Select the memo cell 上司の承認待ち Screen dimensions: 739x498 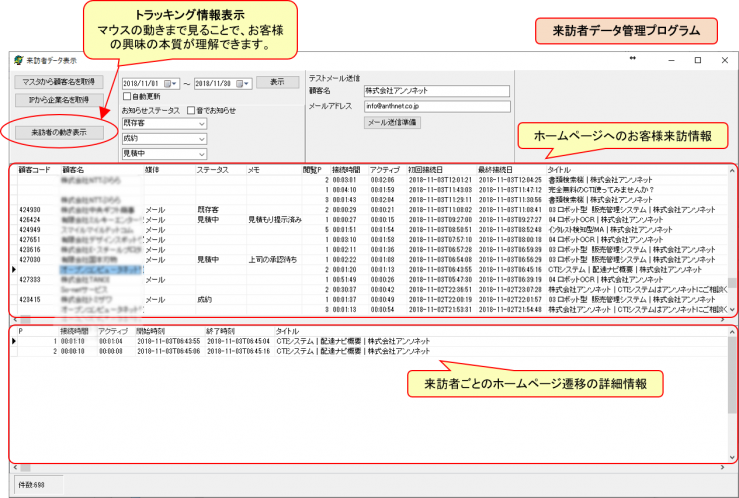(273, 260)
